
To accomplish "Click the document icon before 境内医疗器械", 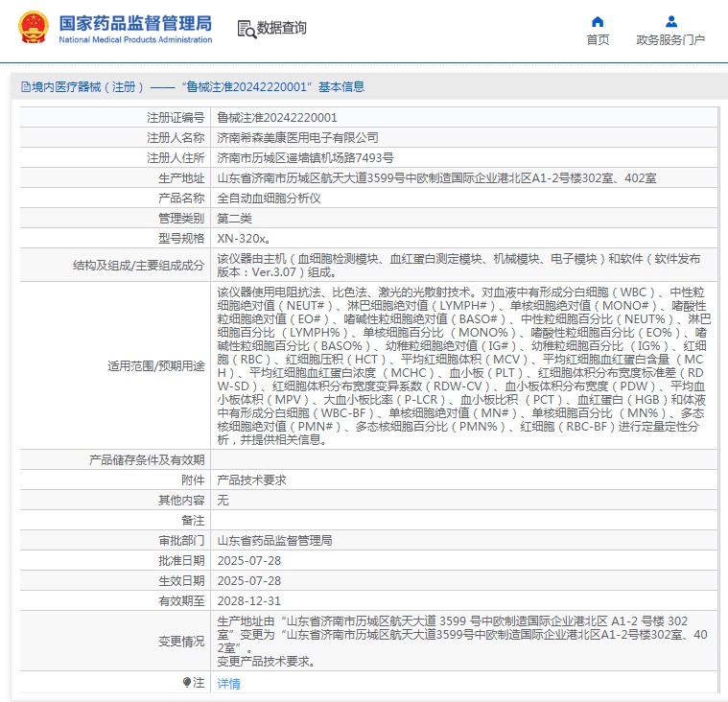I will coord(26,87).
